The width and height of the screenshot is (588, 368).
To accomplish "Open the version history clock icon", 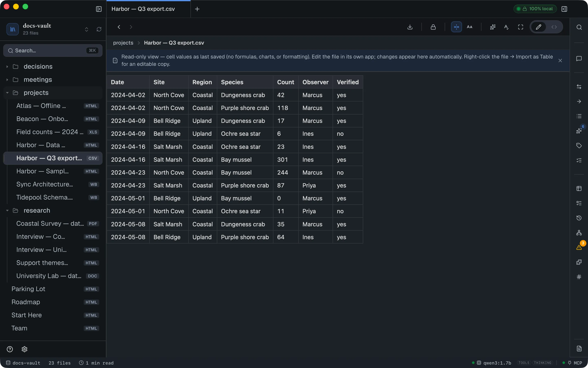I will coord(579,218).
